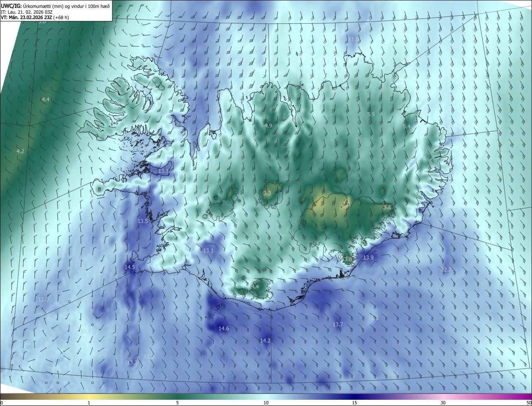Click the 13.5 value in Faxaflói bay

click(143, 221)
